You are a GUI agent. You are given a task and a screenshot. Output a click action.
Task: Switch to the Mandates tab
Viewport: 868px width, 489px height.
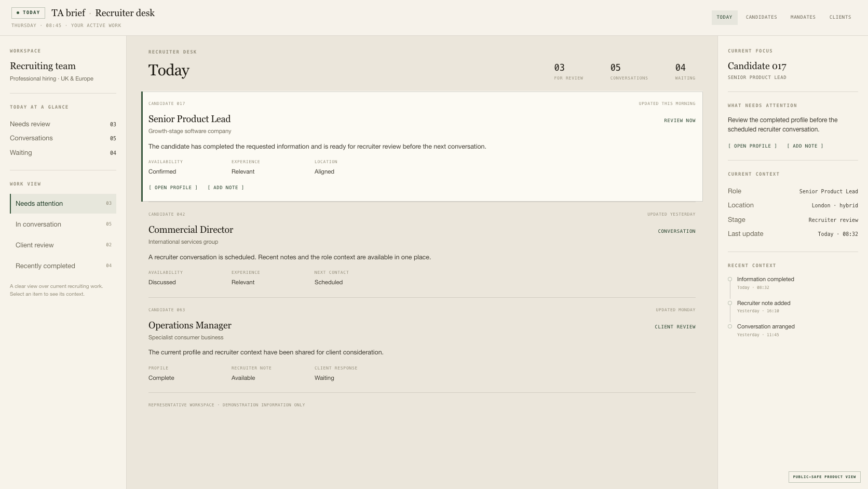click(x=803, y=17)
